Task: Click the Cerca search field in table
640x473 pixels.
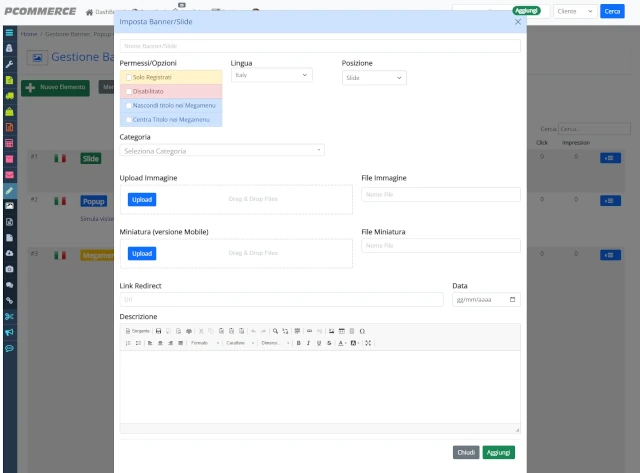Action: pos(594,129)
